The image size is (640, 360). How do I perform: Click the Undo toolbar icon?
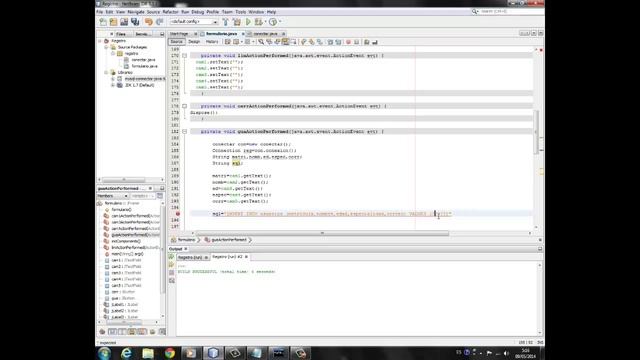pyautogui.click(x=149, y=22)
